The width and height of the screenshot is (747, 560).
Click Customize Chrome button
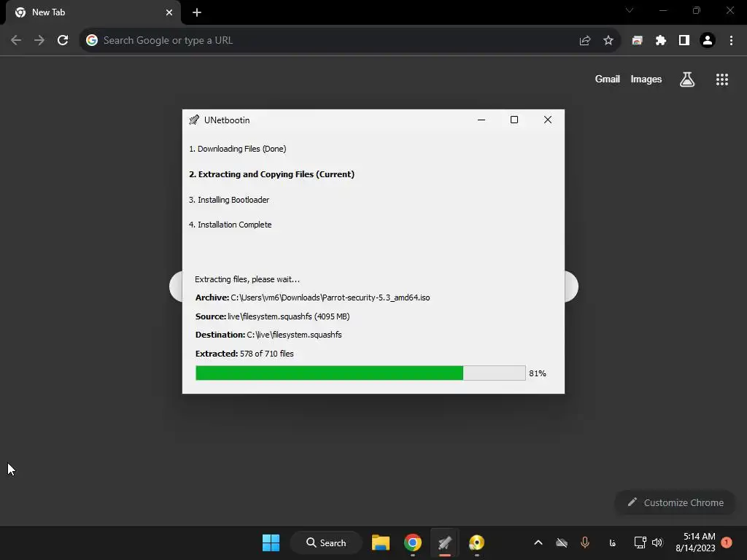point(675,503)
